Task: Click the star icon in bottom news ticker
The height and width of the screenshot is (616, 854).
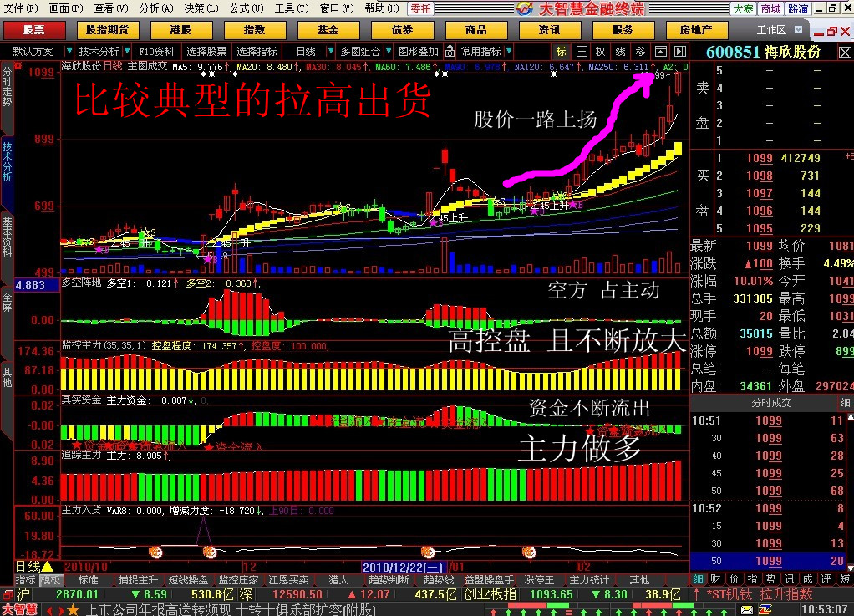Action: pyautogui.click(x=74, y=610)
